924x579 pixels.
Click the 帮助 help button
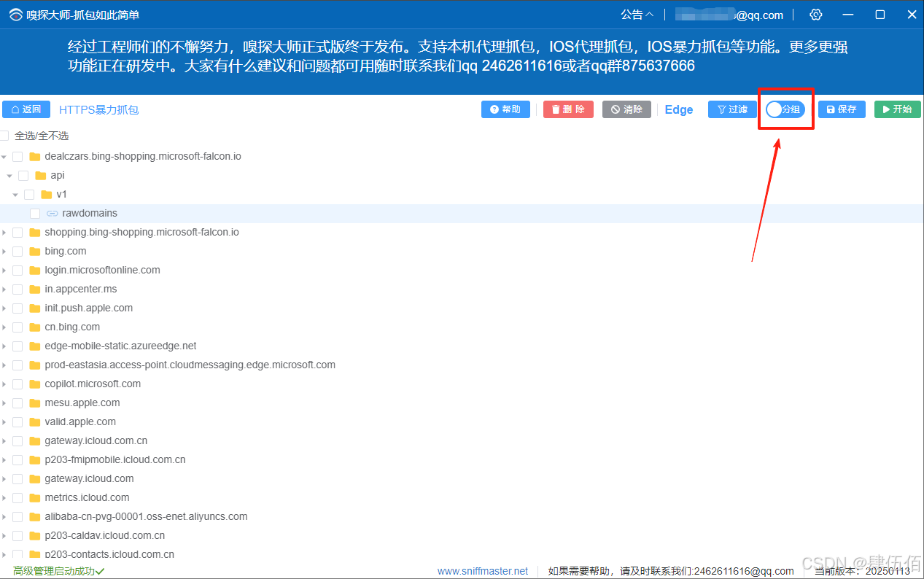(x=505, y=109)
